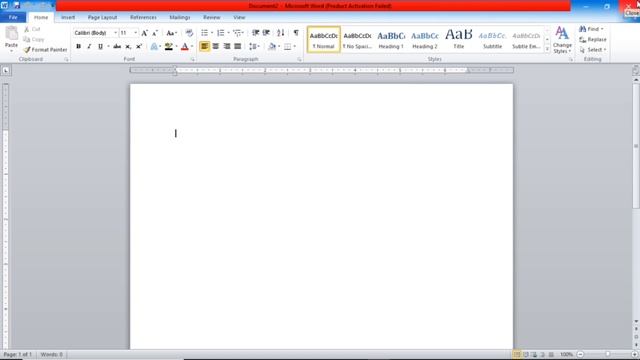Viewport: 640px width, 360px height.
Task: Click the zoom out minus button
Action: point(580,354)
